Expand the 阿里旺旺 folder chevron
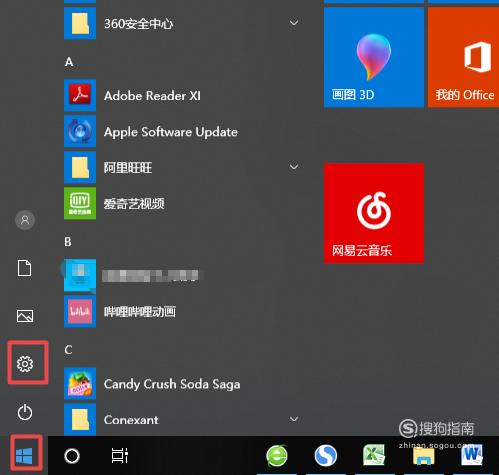This screenshot has width=499, height=475. pos(294,167)
